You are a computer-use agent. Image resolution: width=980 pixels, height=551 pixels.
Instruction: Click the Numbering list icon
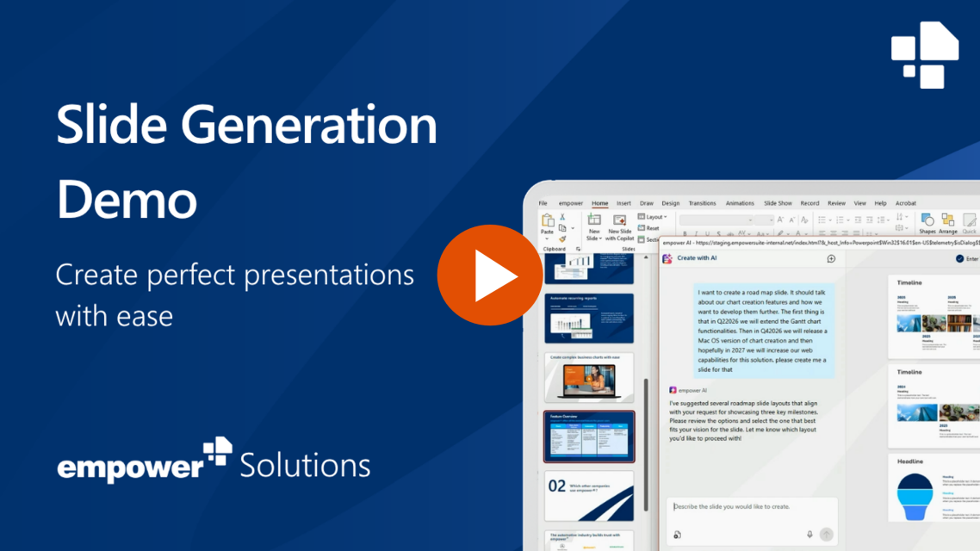pyautogui.click(x=840, y=220)
